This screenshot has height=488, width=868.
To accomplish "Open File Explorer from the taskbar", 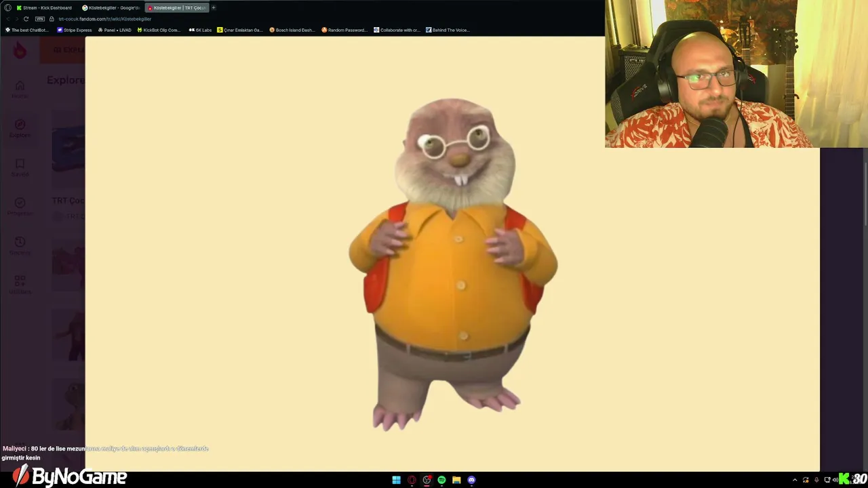I will pos(456,480).
